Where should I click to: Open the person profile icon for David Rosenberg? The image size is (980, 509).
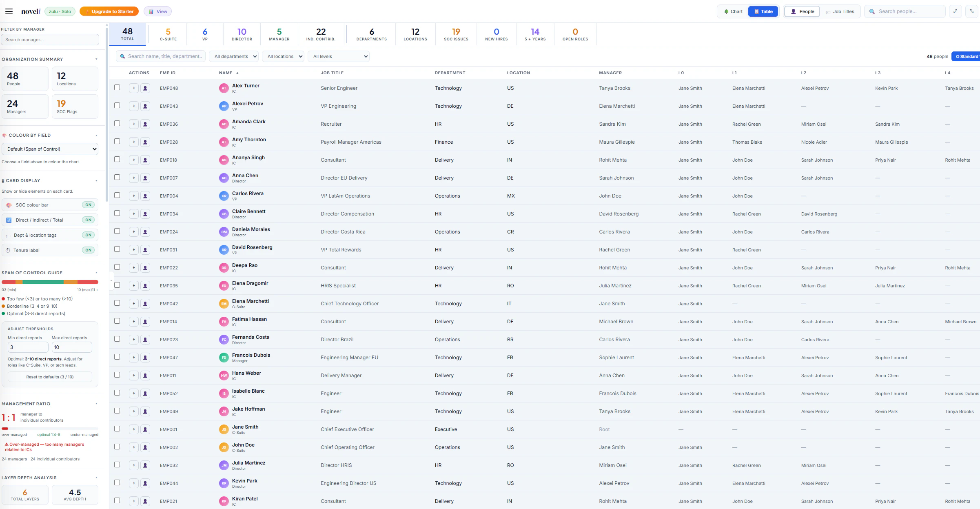click(145, 250)
